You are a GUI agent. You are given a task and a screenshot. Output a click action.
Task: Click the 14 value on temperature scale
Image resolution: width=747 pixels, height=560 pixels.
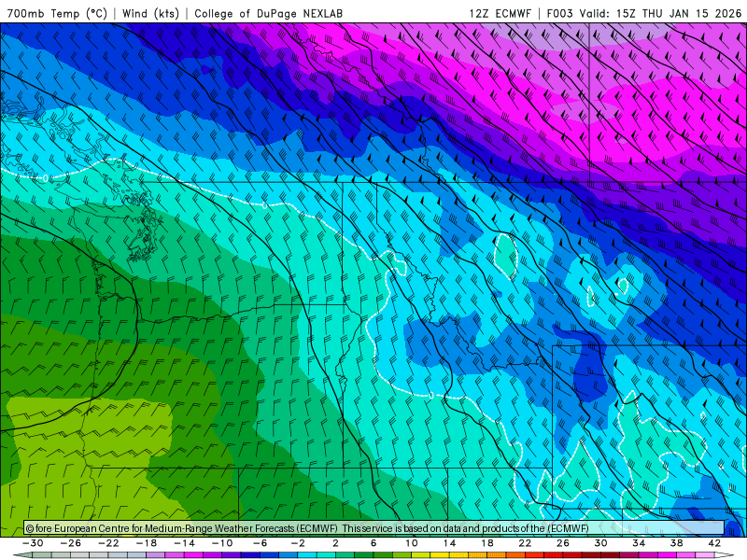tap(449, 543)
